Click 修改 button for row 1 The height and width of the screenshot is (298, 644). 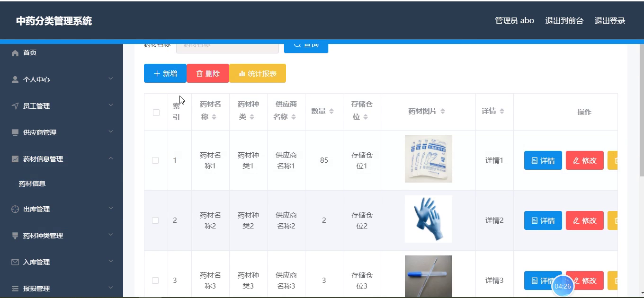(x=585, y=160)
